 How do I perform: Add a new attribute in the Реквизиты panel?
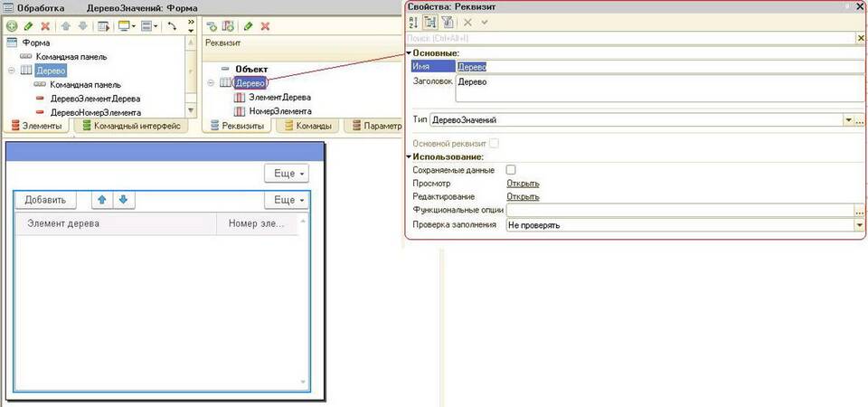(212, 26)
